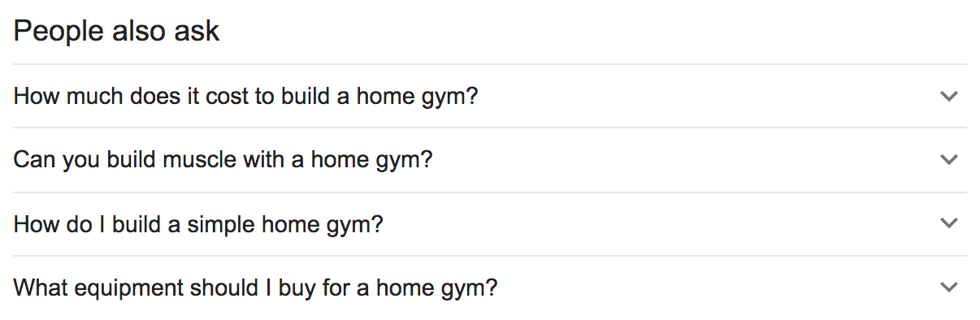Expand 'What equipment should I buy for a home gym?'
This screenshot has width=980, height=320.
(490, 288)
